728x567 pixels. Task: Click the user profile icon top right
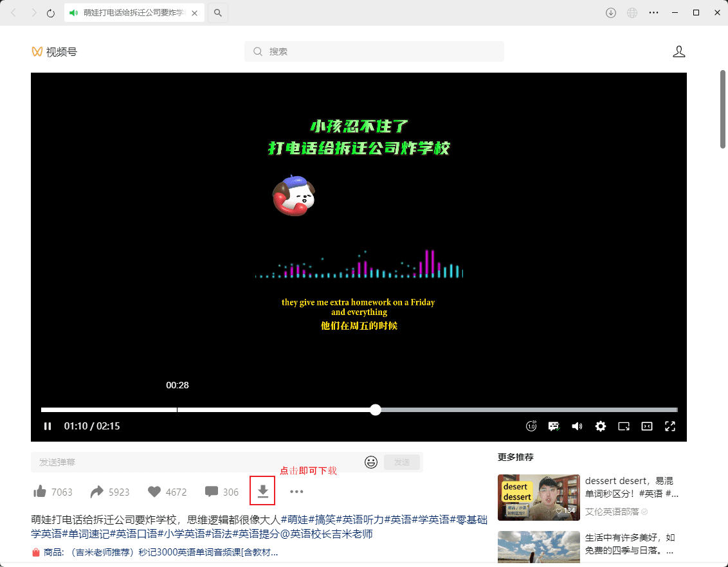click(679, 51)
